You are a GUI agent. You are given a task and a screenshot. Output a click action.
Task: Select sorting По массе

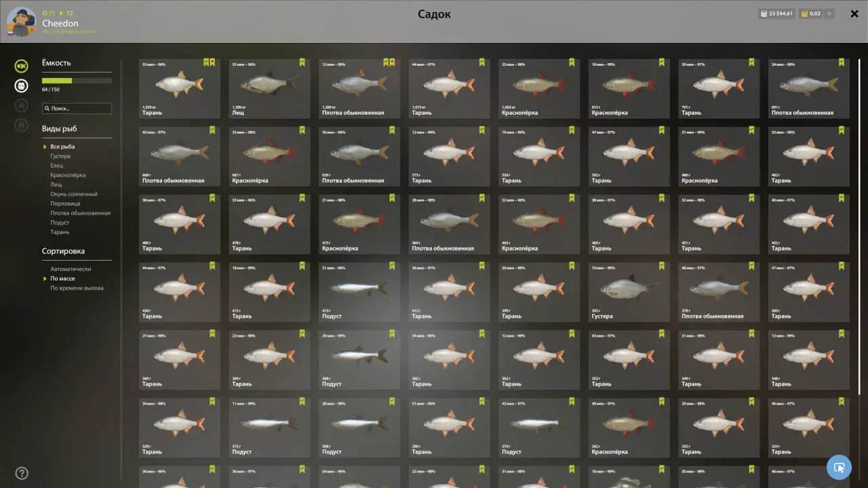[62, 278]
